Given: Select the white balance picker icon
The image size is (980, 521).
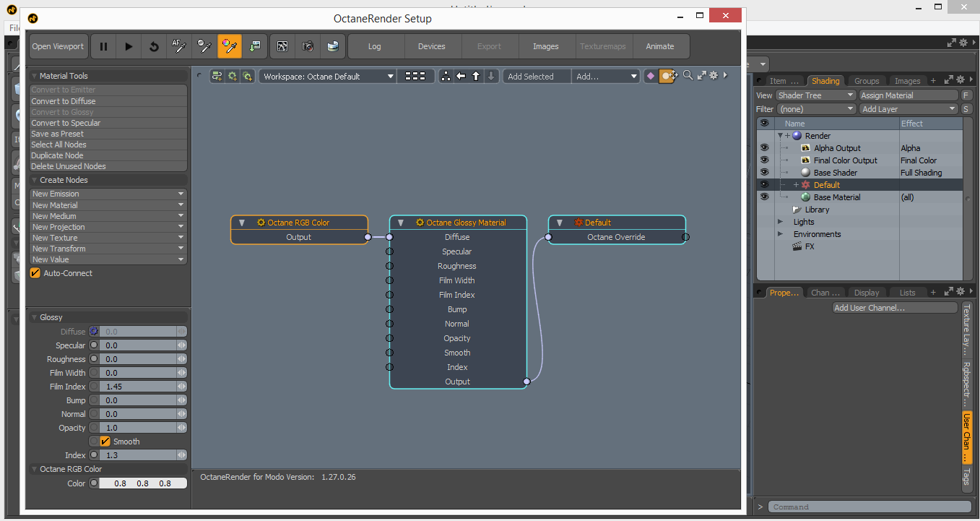Looking at the screenshot, I should click(204, 46).
